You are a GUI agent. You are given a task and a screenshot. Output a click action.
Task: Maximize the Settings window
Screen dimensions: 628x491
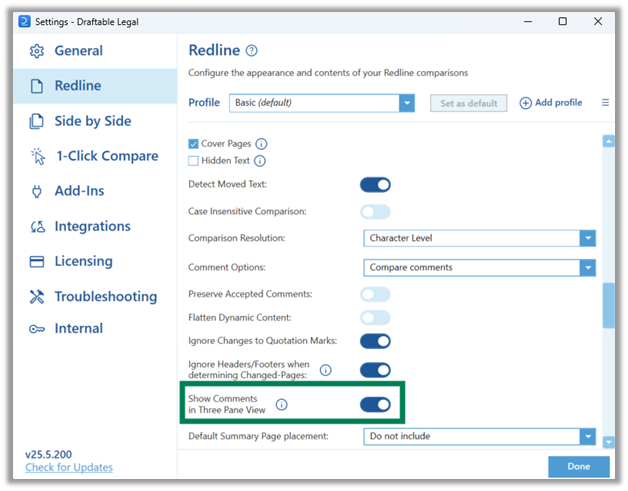pos(562,21)
